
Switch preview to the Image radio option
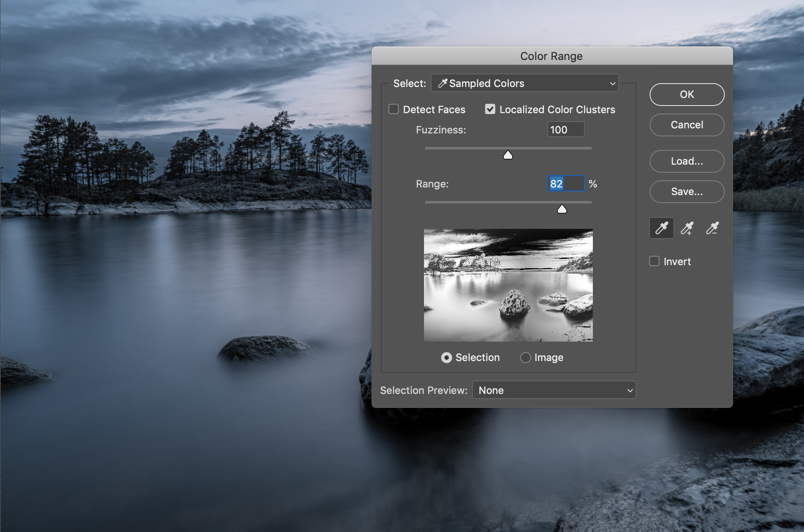[x=525, y=358]
